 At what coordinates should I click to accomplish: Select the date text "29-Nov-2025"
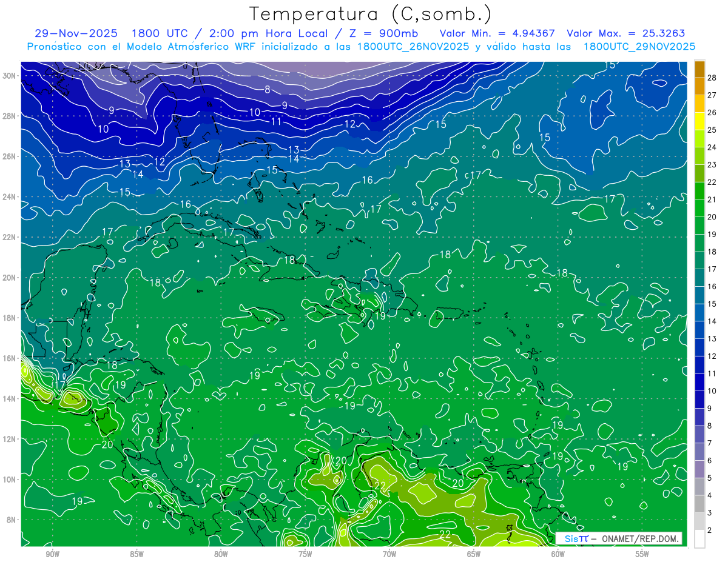[76, 33]
